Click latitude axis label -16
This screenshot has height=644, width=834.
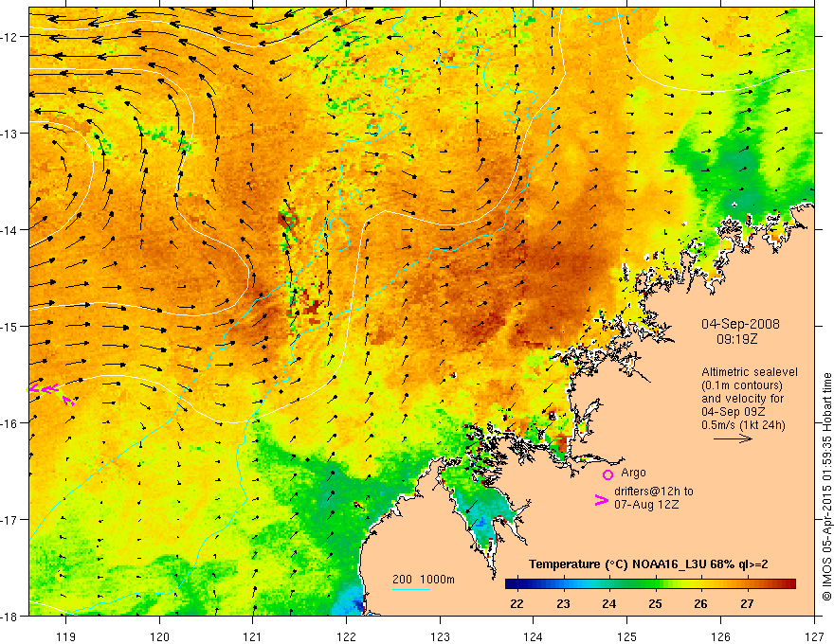coord(9,423)
